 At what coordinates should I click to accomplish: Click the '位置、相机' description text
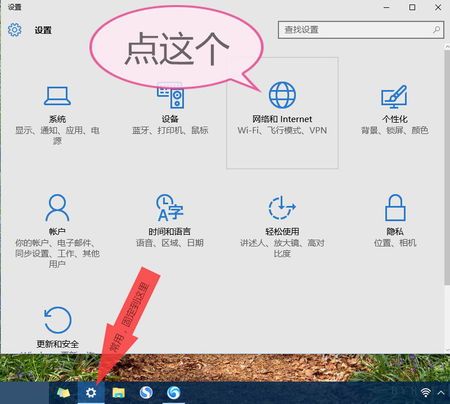coord(395,243)
